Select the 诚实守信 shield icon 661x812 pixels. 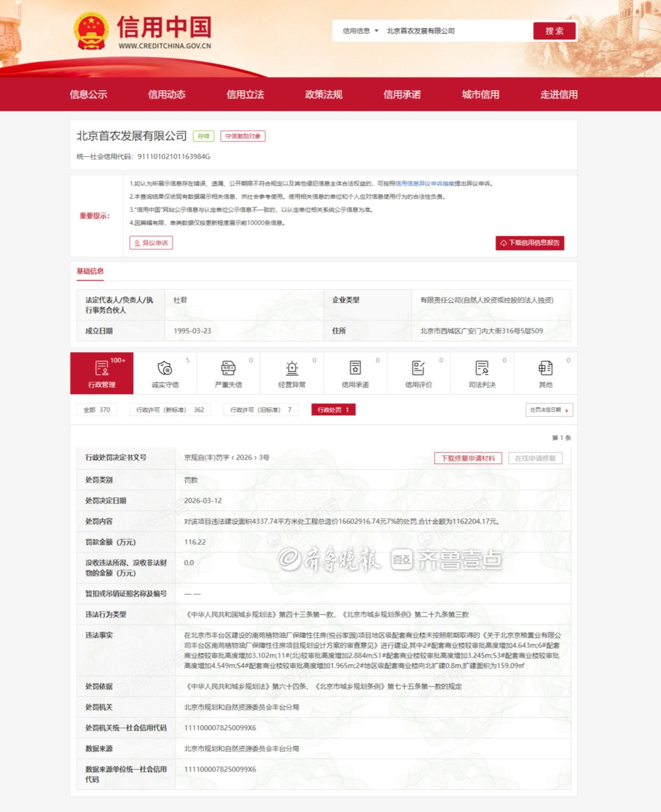[x=165, y=369]
